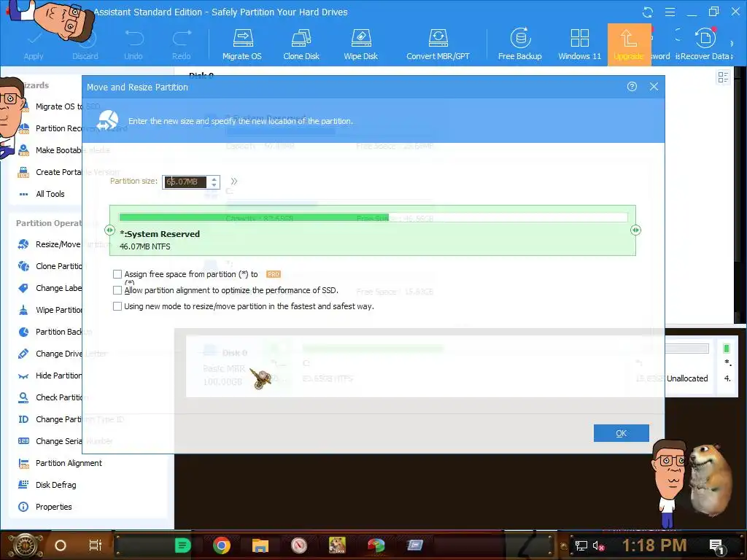Click the Check Partition magnifier icon

click(x=23, y=397)
